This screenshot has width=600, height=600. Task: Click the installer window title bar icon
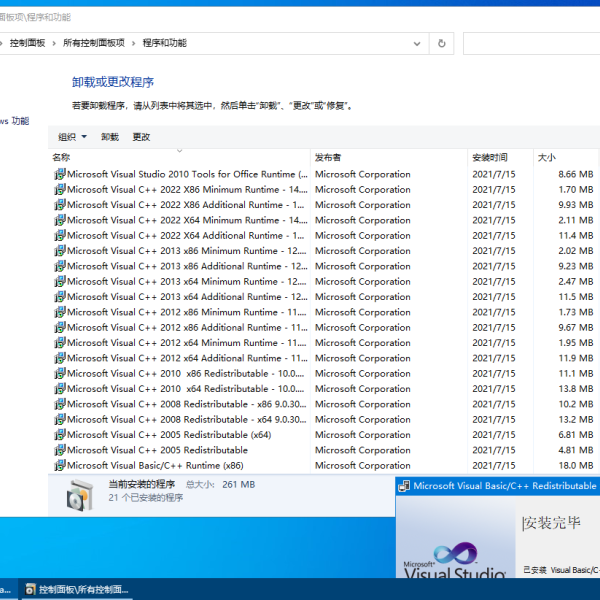404,486
